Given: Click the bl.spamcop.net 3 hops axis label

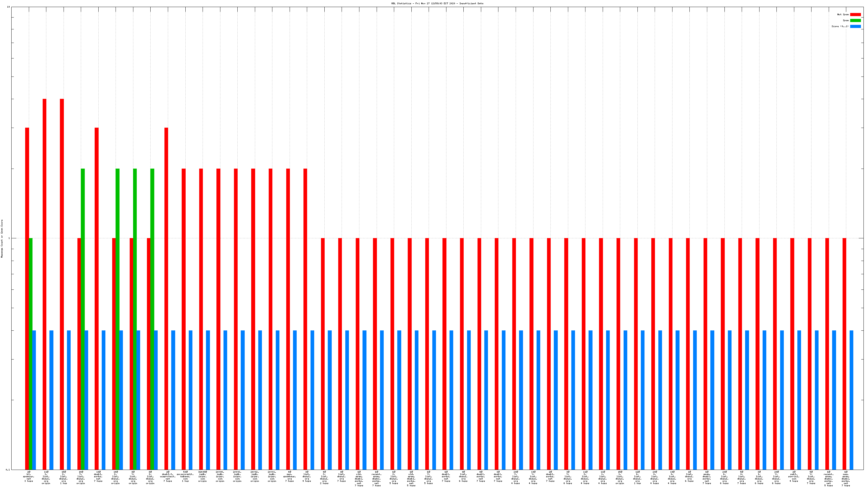Looking at the screenshot, I should coord(29,476).
